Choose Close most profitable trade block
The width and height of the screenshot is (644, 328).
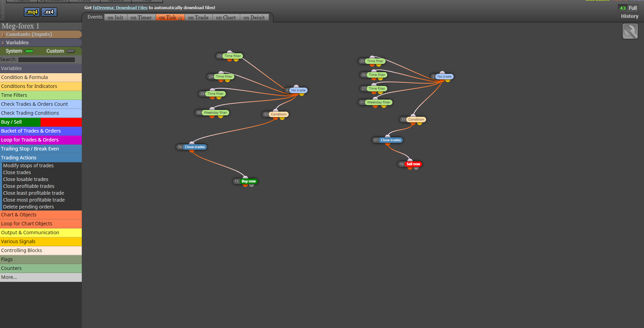[34, 200]
